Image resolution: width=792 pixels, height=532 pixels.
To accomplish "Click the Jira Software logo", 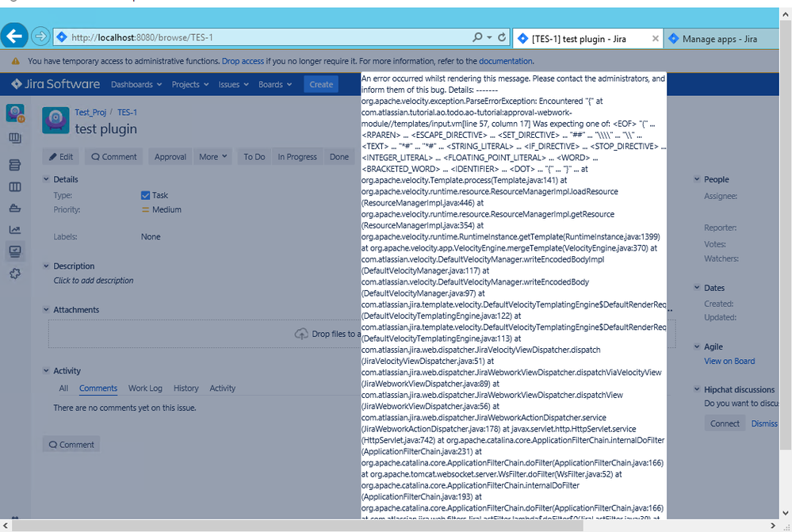I will (x=55, y=84).
